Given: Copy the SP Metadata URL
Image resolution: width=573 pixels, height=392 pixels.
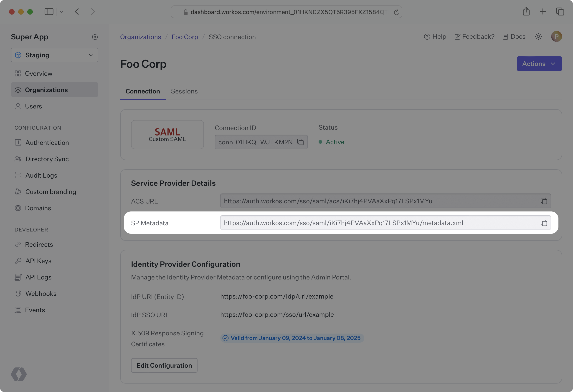Looking at the screenshot, I should pos(544,223).
